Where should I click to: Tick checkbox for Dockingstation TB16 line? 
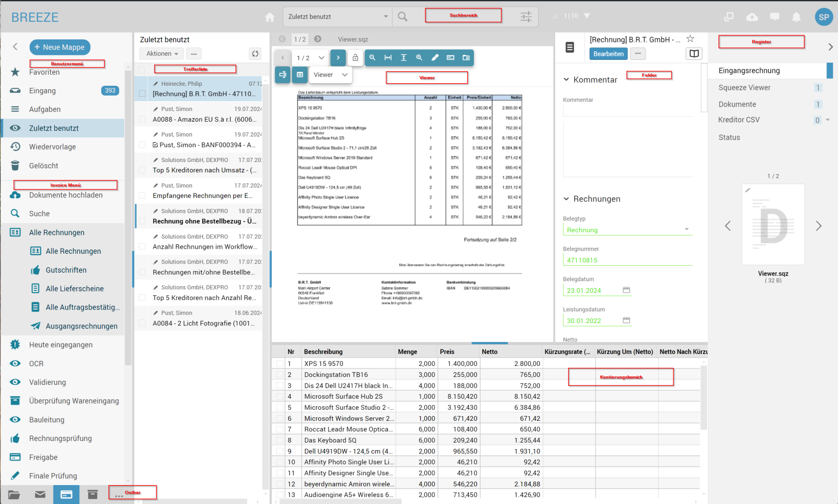[280, 375]
